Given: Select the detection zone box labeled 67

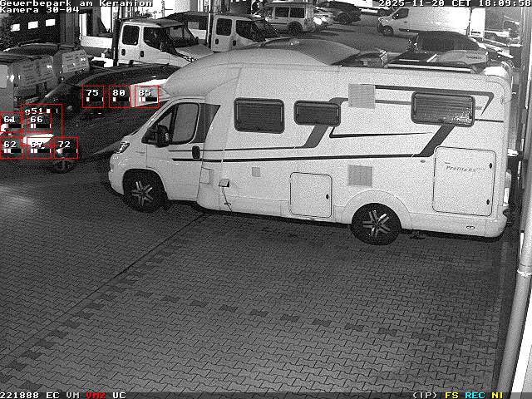Looking at the screenshot, I should click(37, 148).
